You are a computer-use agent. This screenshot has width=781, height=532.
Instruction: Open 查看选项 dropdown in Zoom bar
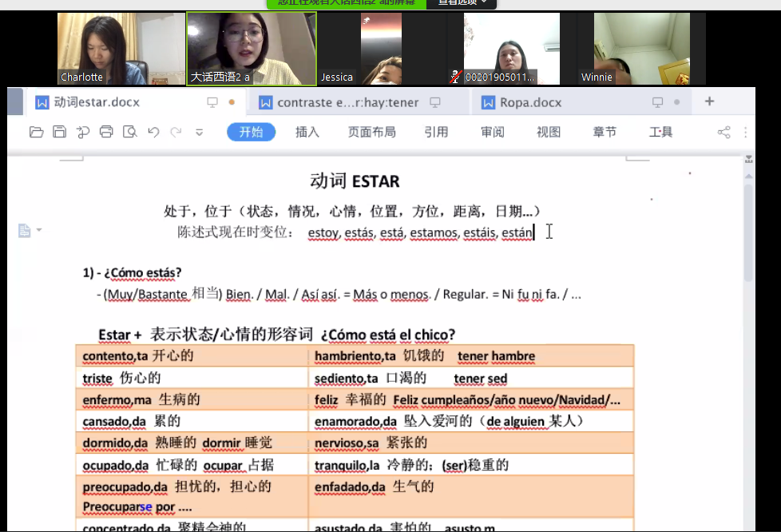462,3
